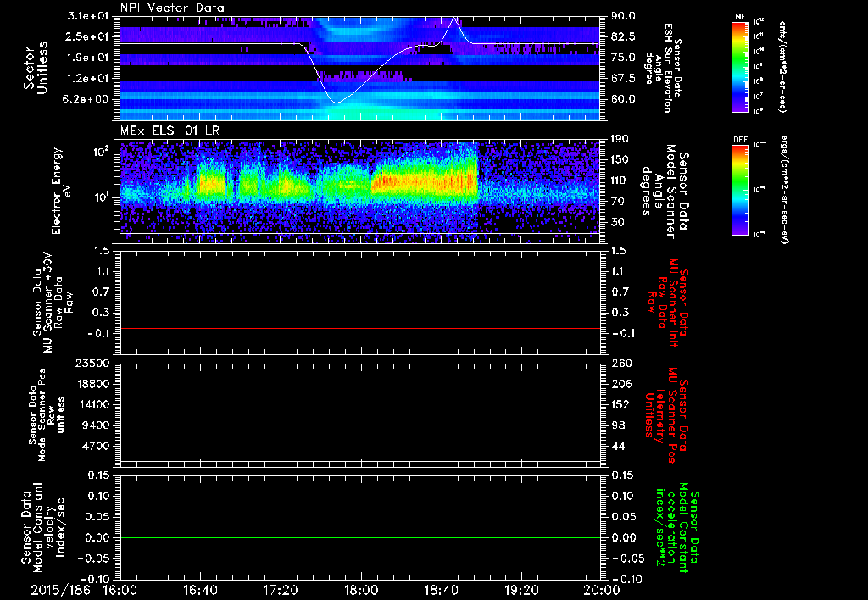868x600 pixels.
Task: Click the red line in Scanner Pos panel
Action: 360,431
